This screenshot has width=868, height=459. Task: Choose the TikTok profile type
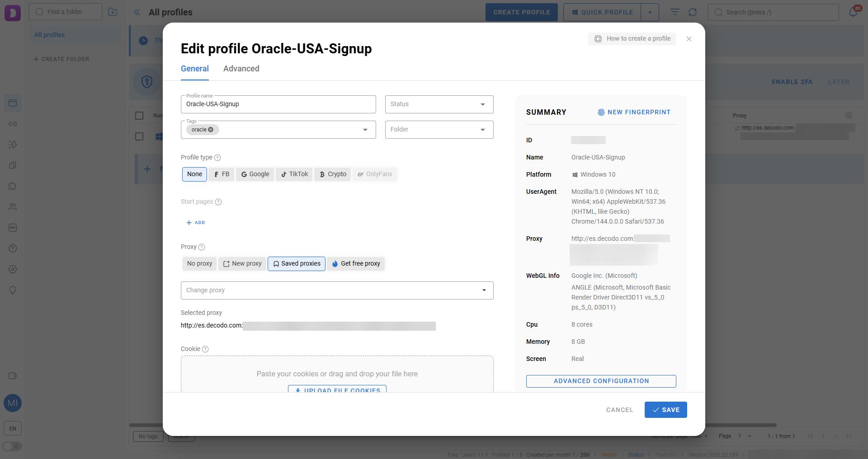[294, 174]
